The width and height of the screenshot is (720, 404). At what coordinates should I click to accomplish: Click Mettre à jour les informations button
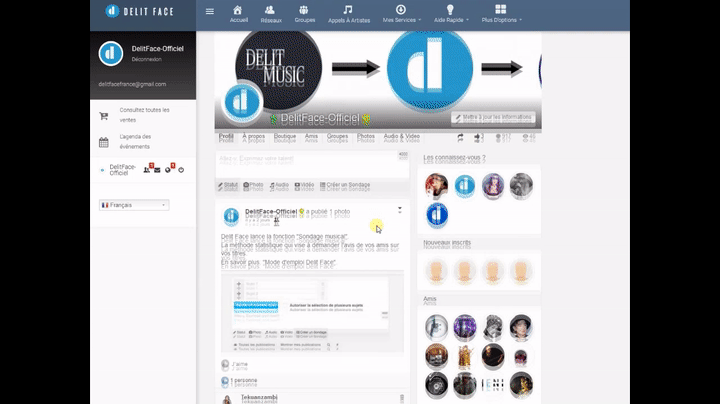pos(492,117)
